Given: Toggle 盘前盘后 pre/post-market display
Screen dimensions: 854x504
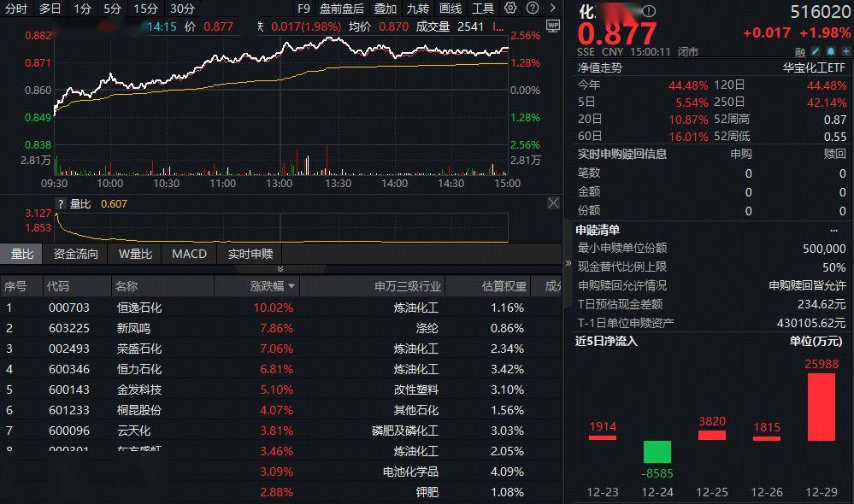Looking at the screenshot, I should tap(341, 9).
